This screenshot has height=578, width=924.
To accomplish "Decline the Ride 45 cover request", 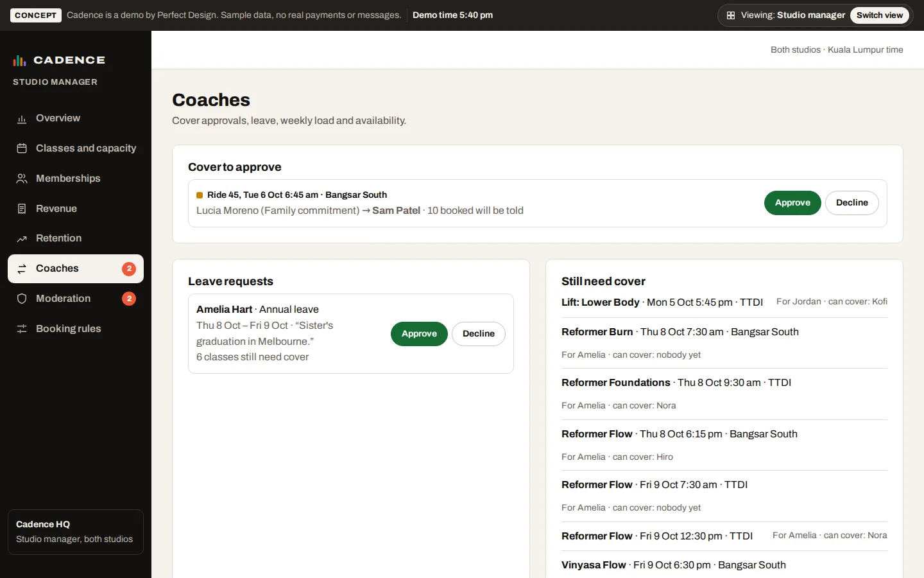I will 851,203.
